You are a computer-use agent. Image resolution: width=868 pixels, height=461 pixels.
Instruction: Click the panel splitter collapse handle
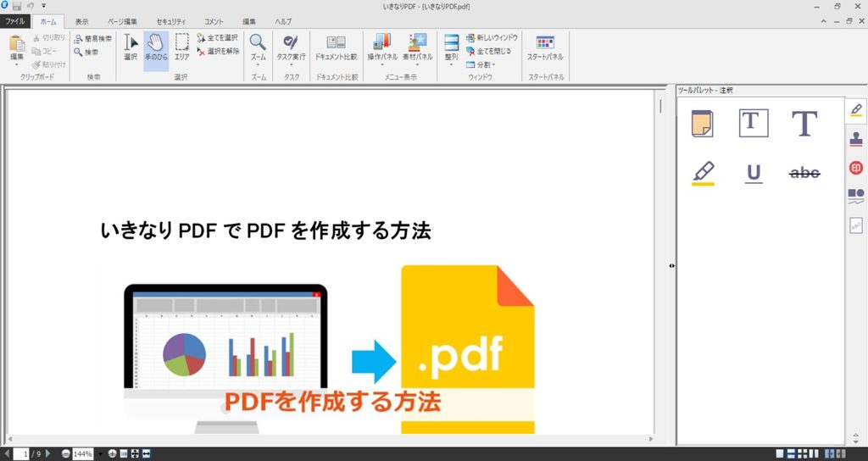[671, 265]
